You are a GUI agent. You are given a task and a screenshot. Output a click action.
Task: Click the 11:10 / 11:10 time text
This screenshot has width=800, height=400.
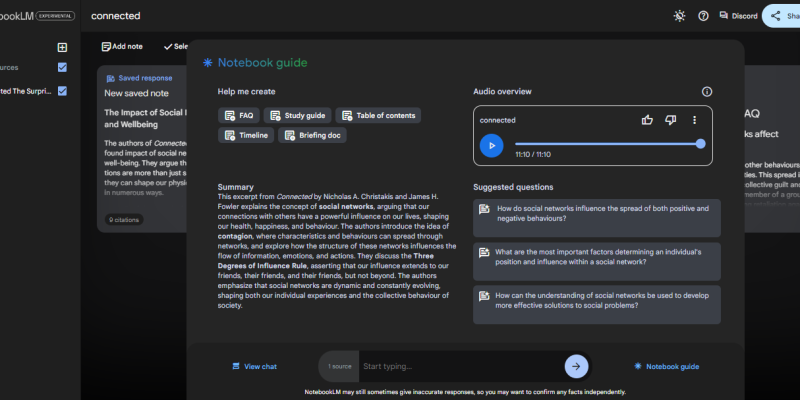[533, 154]
